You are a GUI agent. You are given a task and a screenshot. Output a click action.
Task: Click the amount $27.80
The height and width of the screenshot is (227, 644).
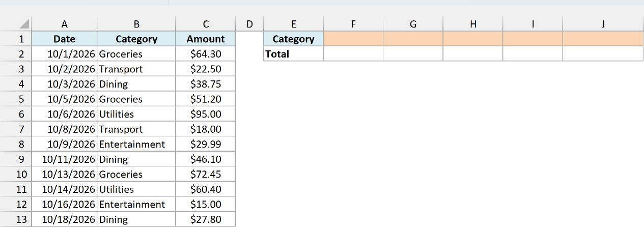click(x=206, y=219)
